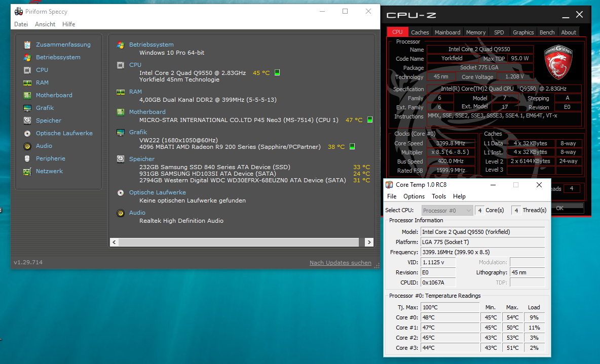600x364 pixels.
Task: Click the RAM section icon in the summary
Action: pyautogui.click(x=121, y=92)
